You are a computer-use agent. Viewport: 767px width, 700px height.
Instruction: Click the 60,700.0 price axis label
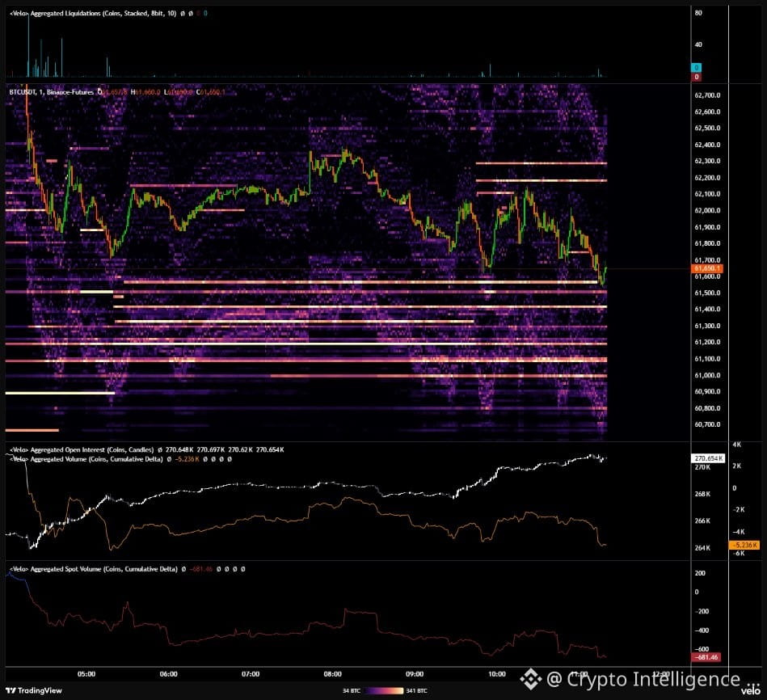pyautogui.click(x=707, y=424)
